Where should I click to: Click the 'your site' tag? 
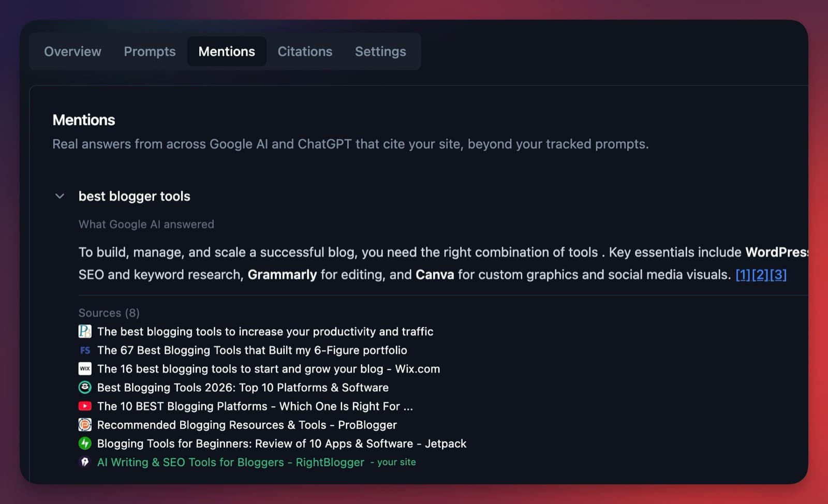(396, 462)
